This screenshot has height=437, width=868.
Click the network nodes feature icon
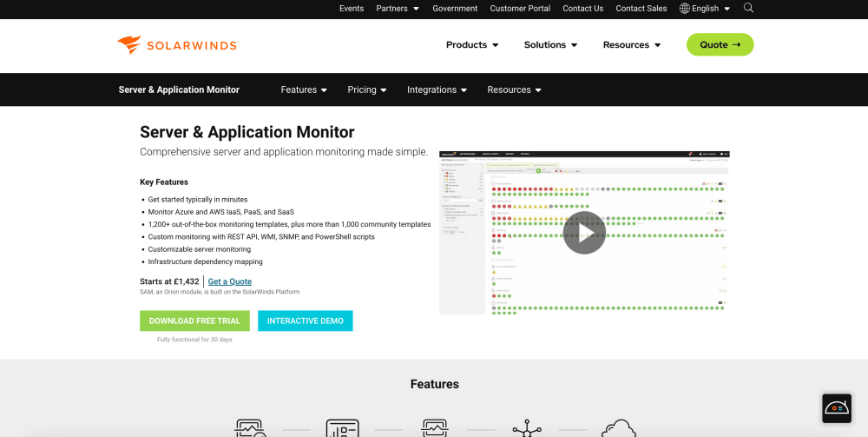pyautogui.click(x=527, y=428)
